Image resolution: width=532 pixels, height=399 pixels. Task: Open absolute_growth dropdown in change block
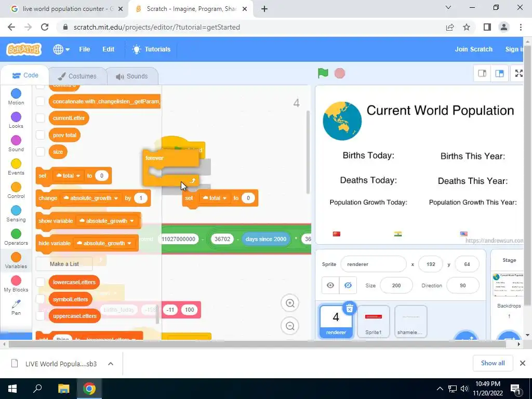90,198
